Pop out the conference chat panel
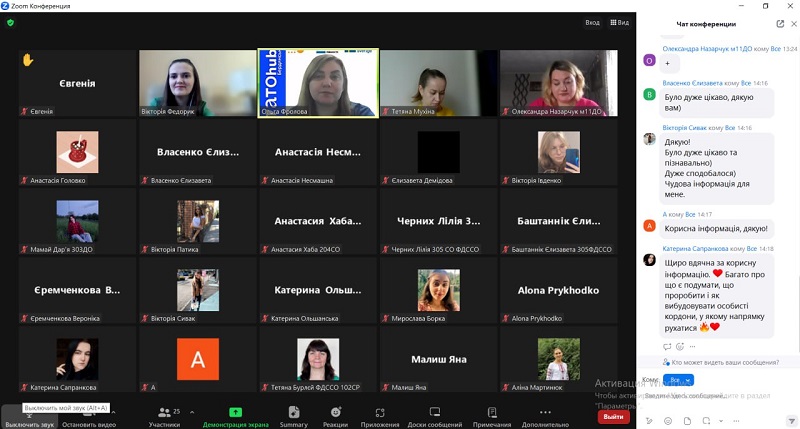This screenshot has height=429, width=800. (x=780, y=23)
